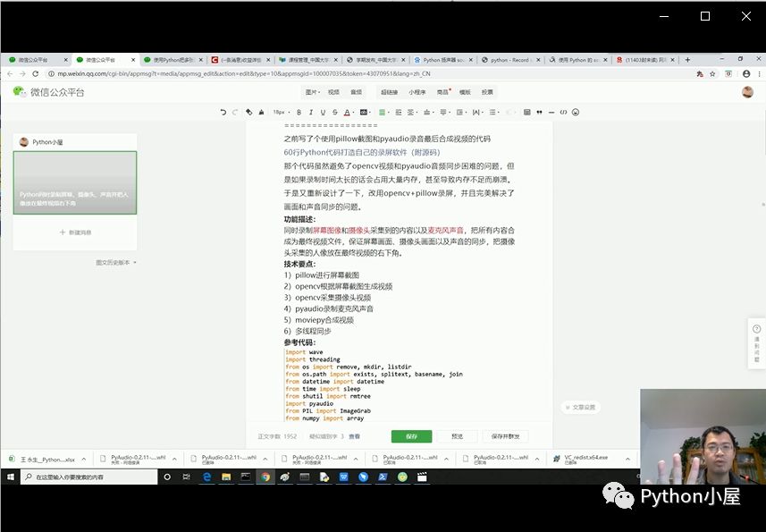Click the undo arrow in editor toolbar

coord(223,113)
